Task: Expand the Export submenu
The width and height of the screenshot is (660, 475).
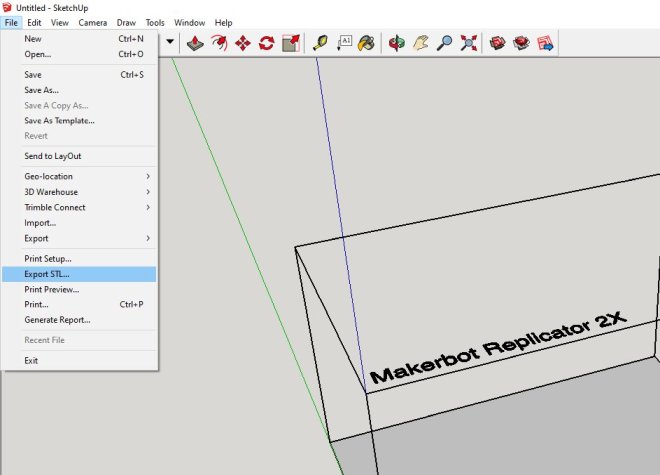Action: (79, 238)
